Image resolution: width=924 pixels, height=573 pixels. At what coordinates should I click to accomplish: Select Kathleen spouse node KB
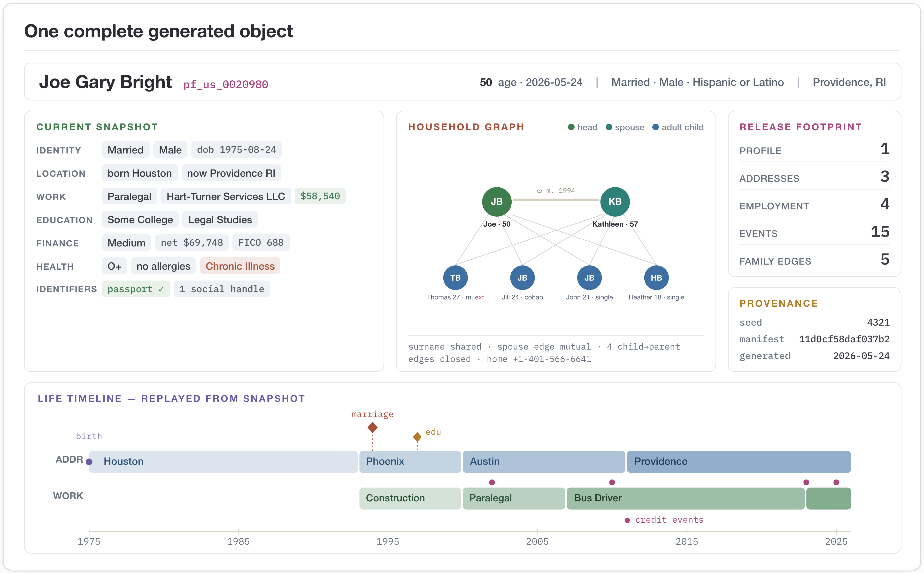pos(615,202)
